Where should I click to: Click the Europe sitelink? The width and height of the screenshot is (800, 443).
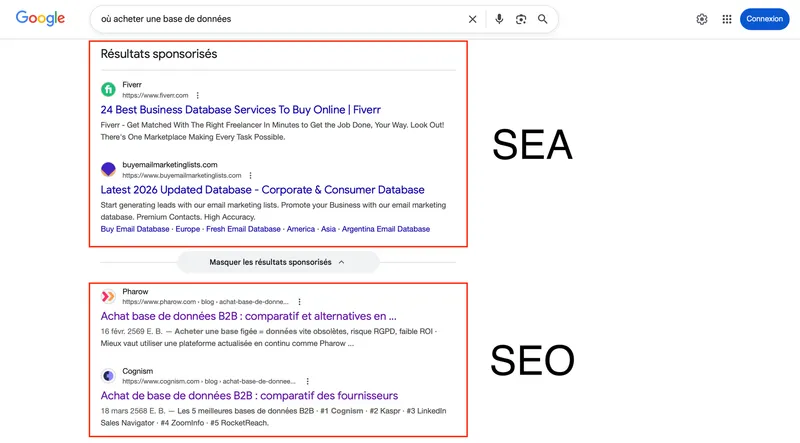188,229
